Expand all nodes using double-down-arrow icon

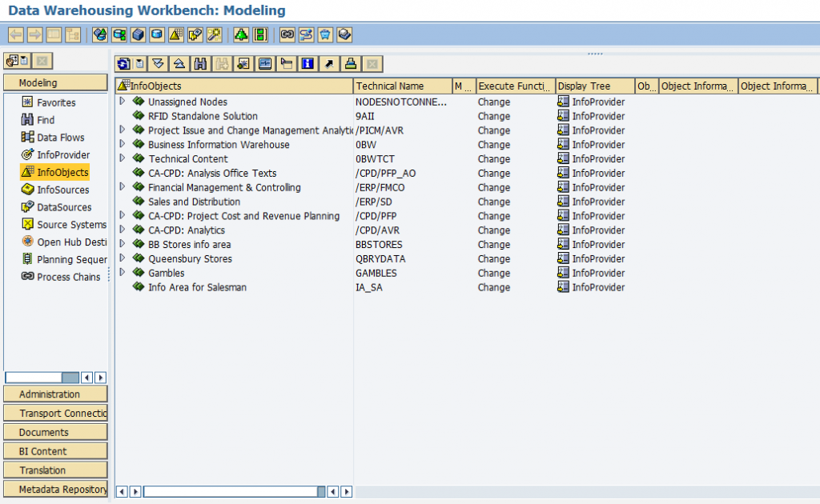[157, 63]
